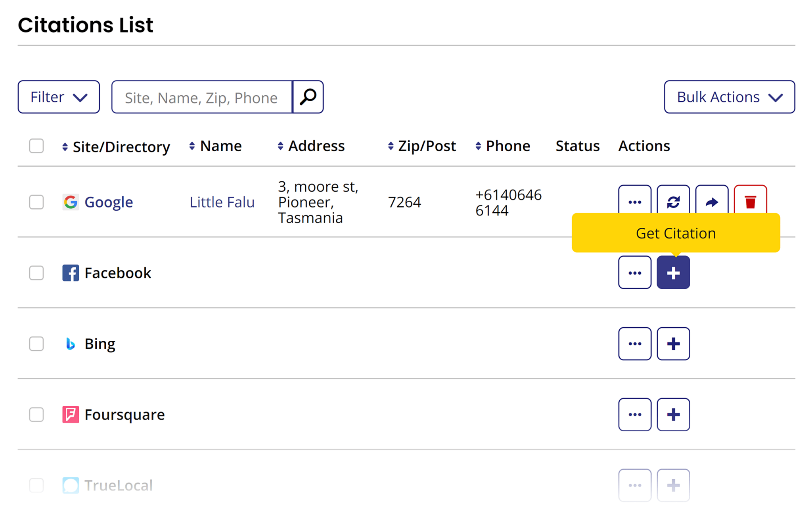Click the refresh/sync icon for Google citation

(x=674, y=201)
